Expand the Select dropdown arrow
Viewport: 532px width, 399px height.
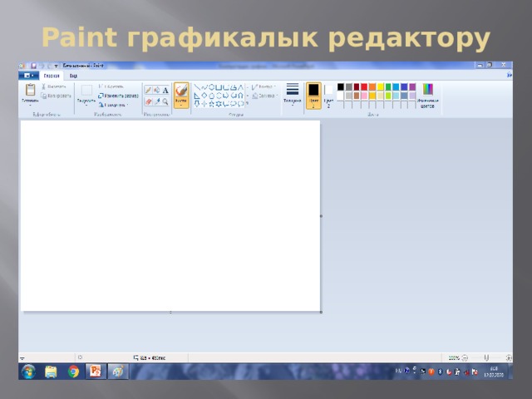point(86,106)
